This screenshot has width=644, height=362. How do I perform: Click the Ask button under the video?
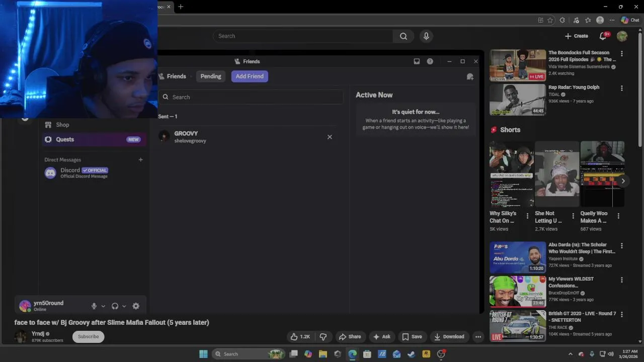click(382, 337)
